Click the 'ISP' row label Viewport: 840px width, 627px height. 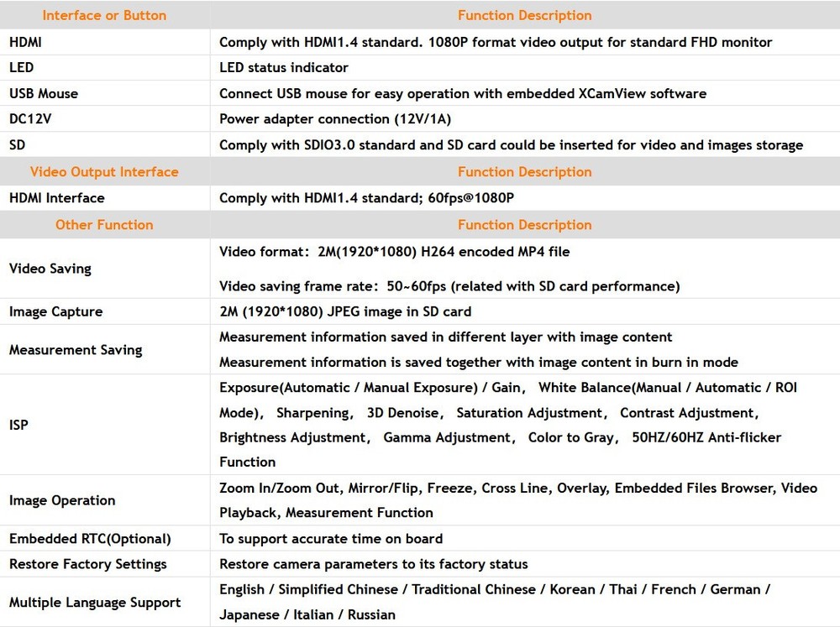click(x=18, y=425)
